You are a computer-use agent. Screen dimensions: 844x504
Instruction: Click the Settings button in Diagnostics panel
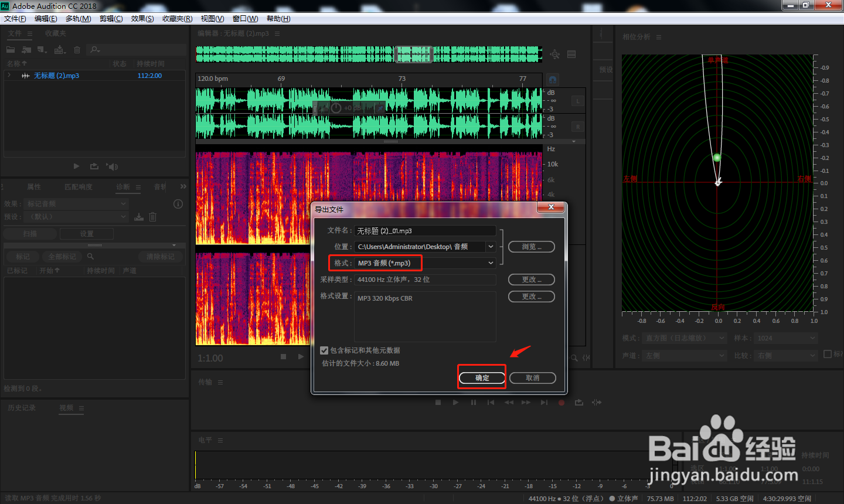point(87,234)
